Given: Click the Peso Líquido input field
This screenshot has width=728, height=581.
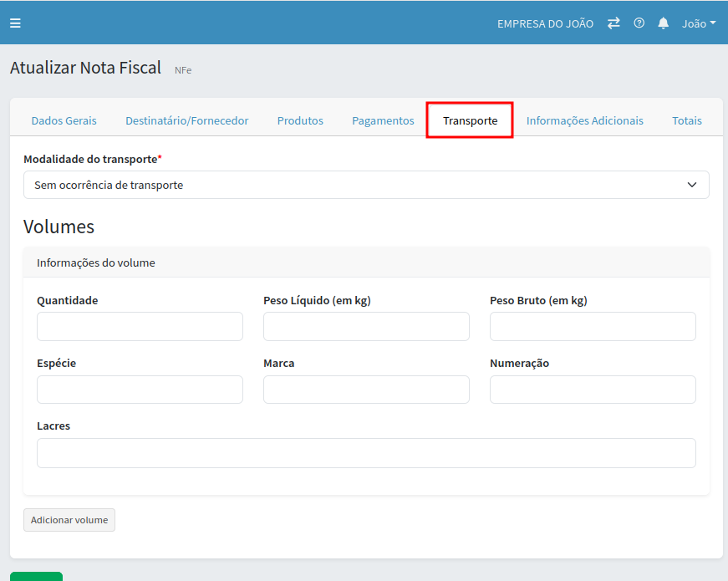Looking at the screenshot, I should tap(366, 327).
